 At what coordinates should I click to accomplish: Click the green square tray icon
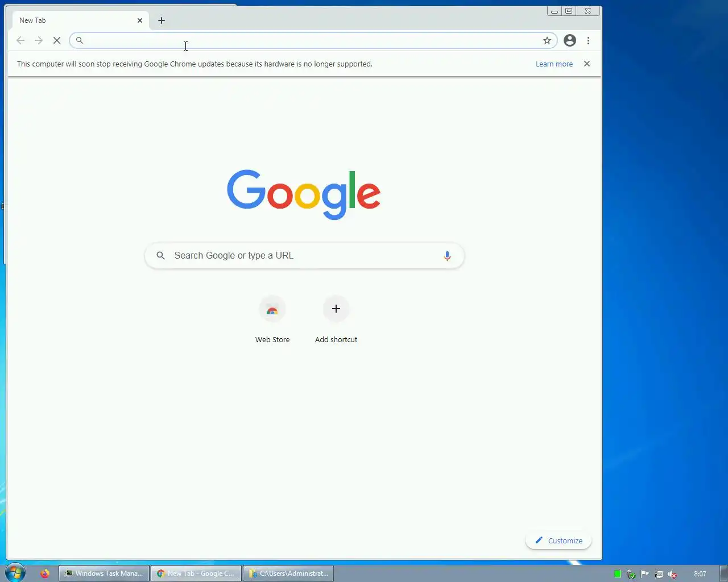618,574
